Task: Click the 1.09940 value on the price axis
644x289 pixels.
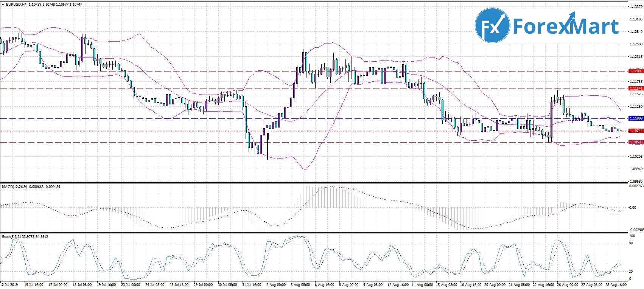Action: [636, 169]
